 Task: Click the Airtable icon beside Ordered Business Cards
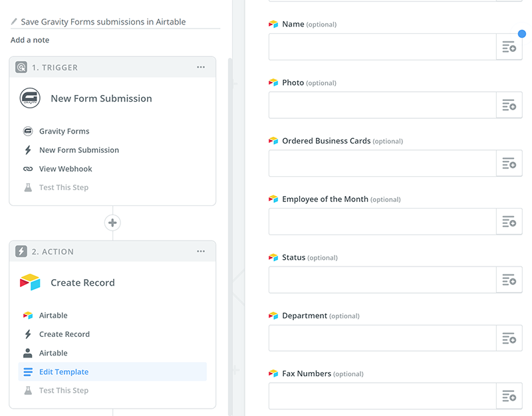(273, 141)
